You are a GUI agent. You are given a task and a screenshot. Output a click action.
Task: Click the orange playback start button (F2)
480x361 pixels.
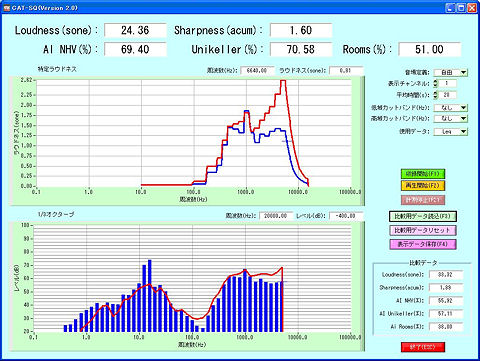click(423, 186)
